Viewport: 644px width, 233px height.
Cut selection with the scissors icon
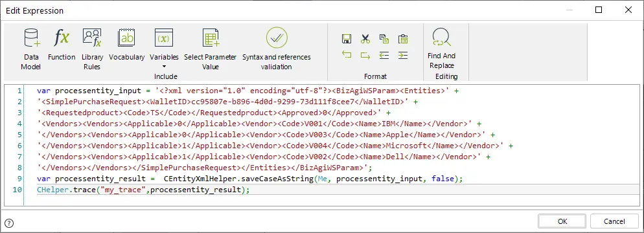click(365, 39)
